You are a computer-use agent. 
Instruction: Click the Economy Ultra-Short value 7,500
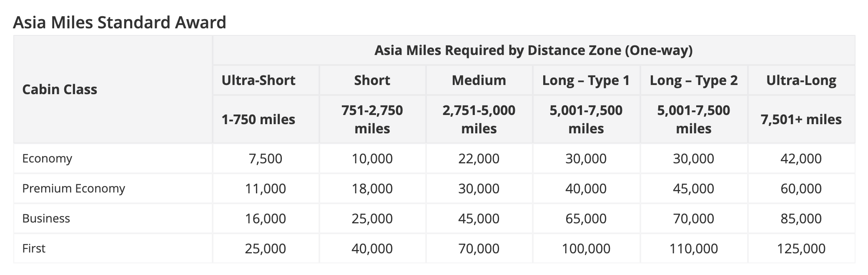pyautogui.click(x=265, y=158)
